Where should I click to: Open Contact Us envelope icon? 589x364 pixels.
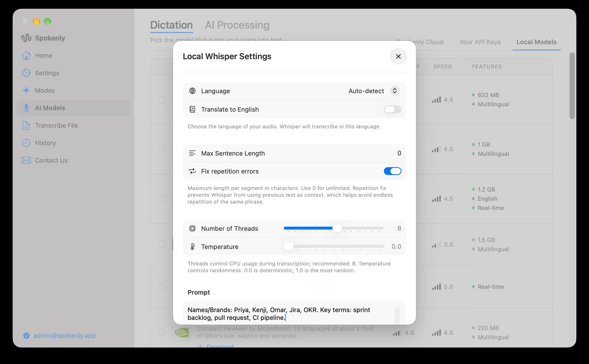click(x=26, y=160)
